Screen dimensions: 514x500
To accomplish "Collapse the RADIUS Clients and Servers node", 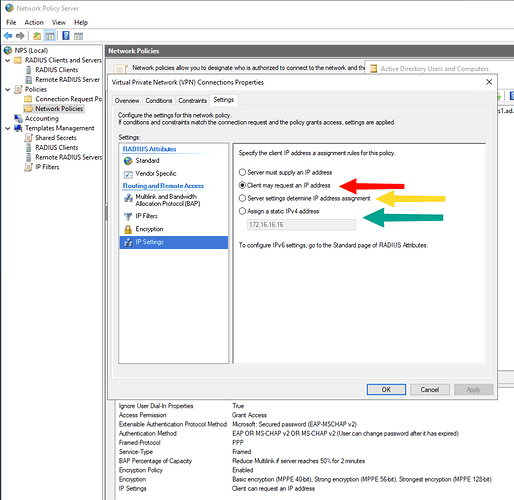I will tap(8, 60).
